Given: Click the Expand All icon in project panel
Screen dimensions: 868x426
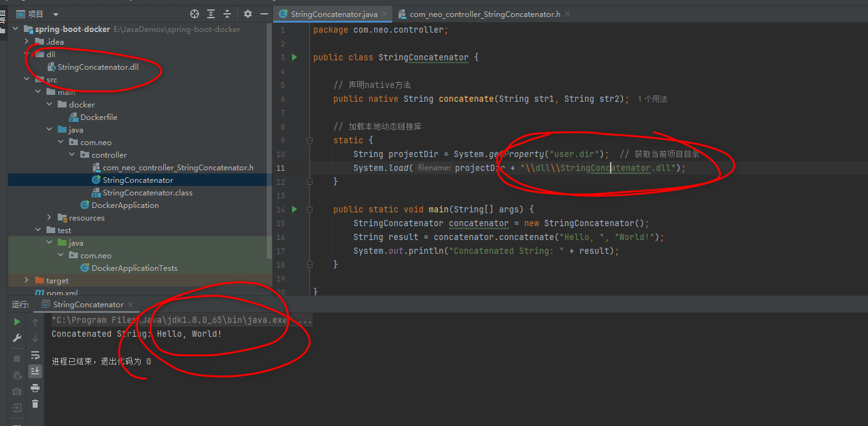Looking at the screenshot, I should 211,14.
